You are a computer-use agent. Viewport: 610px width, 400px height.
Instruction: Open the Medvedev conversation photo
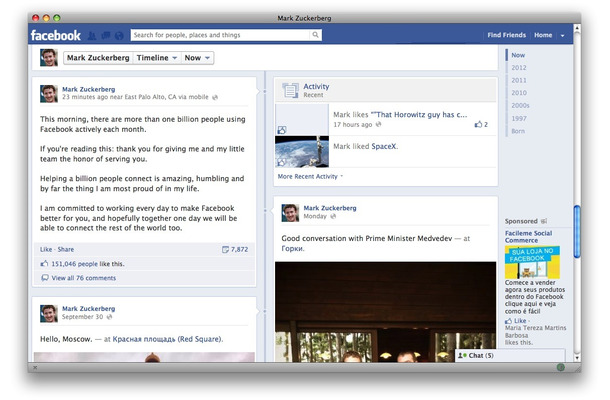click(386, 312)
